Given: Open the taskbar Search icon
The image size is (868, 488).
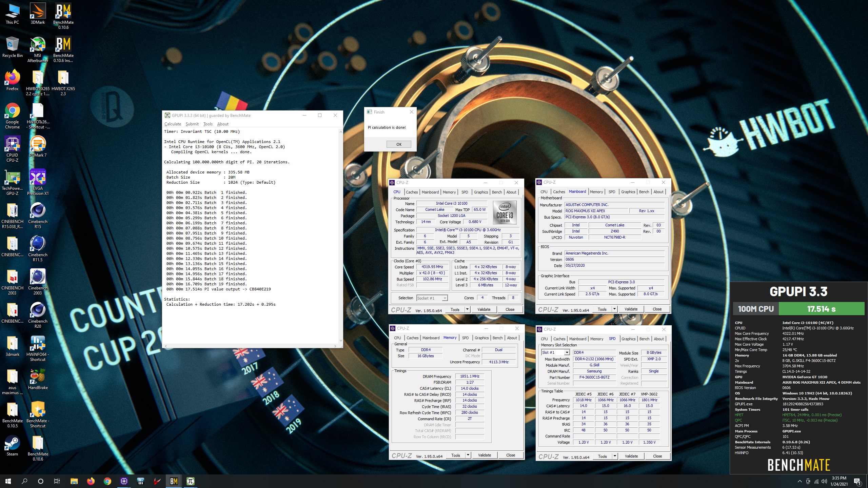Looking at the screenshot, I should [x=24, y=481].
